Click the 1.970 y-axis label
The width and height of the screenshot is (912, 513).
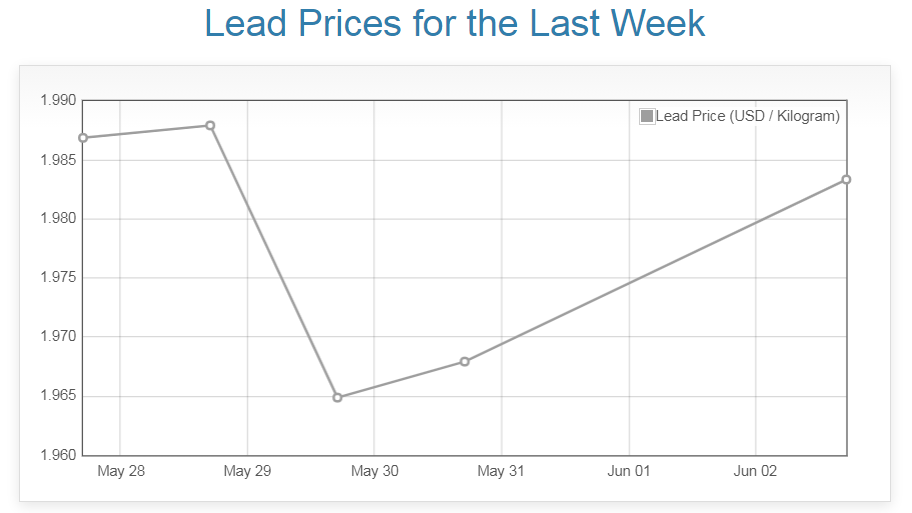pos(58,337)
